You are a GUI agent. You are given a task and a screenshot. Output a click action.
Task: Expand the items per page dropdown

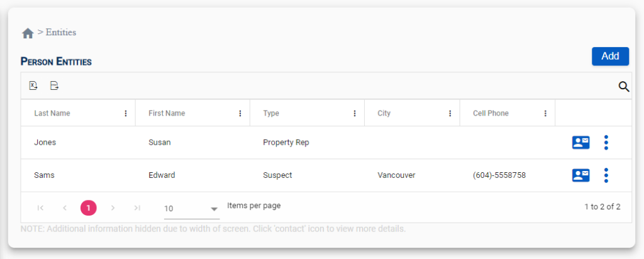(x=192, y=209)
